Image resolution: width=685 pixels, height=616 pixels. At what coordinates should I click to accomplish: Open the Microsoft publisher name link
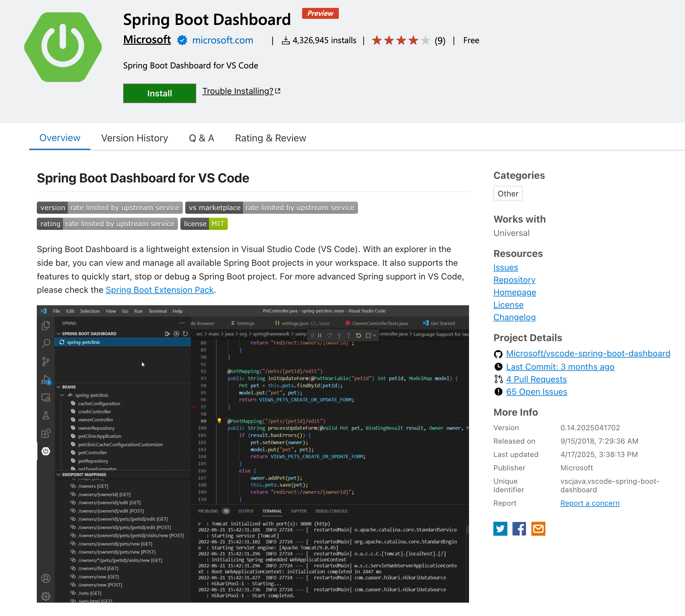pos(147,40)
